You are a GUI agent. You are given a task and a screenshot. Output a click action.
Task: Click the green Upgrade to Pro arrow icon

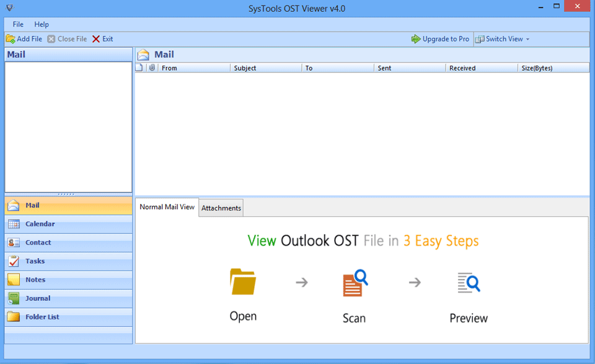(x=416, y=38)
